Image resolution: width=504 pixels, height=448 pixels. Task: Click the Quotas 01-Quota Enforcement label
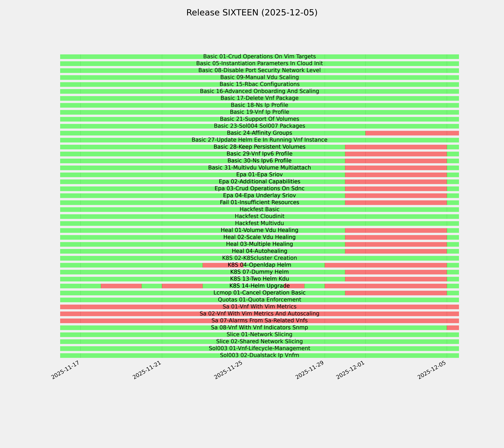coord(259,300)
